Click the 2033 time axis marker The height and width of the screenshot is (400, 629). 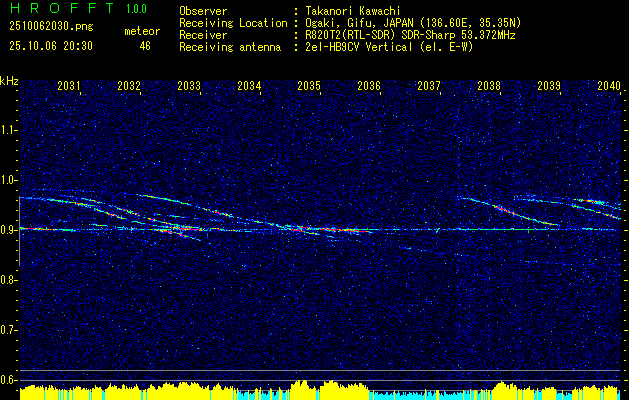coord(189,85)
